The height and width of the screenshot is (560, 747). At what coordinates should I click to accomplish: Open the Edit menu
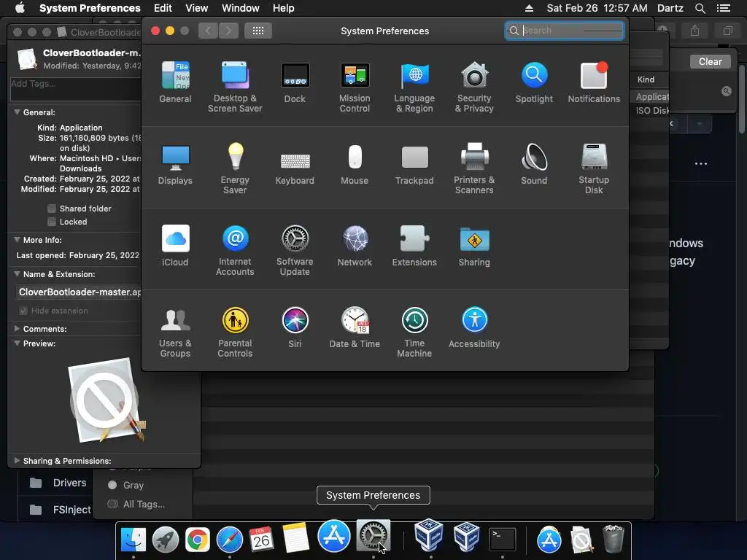[163, 8]
